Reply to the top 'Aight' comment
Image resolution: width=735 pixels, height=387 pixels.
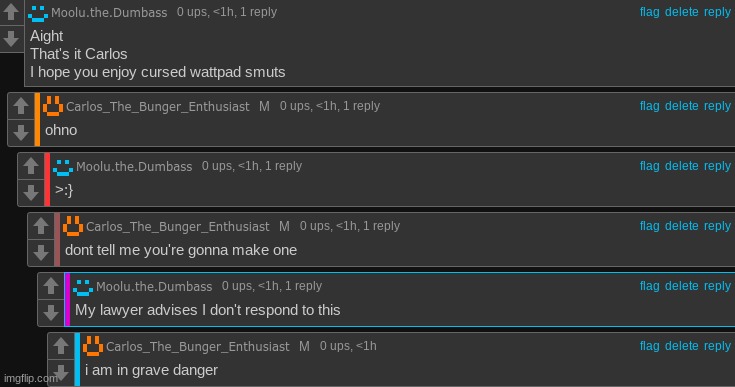coord(717,12)
